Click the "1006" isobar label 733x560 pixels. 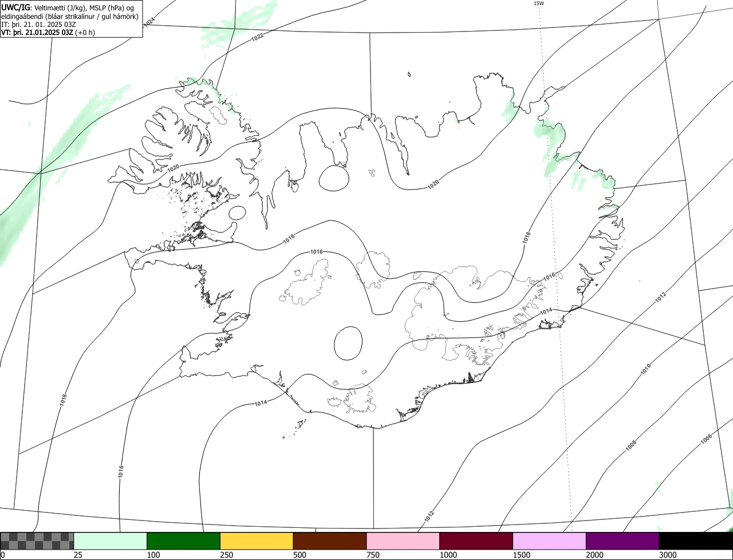[x=706, y=439]
